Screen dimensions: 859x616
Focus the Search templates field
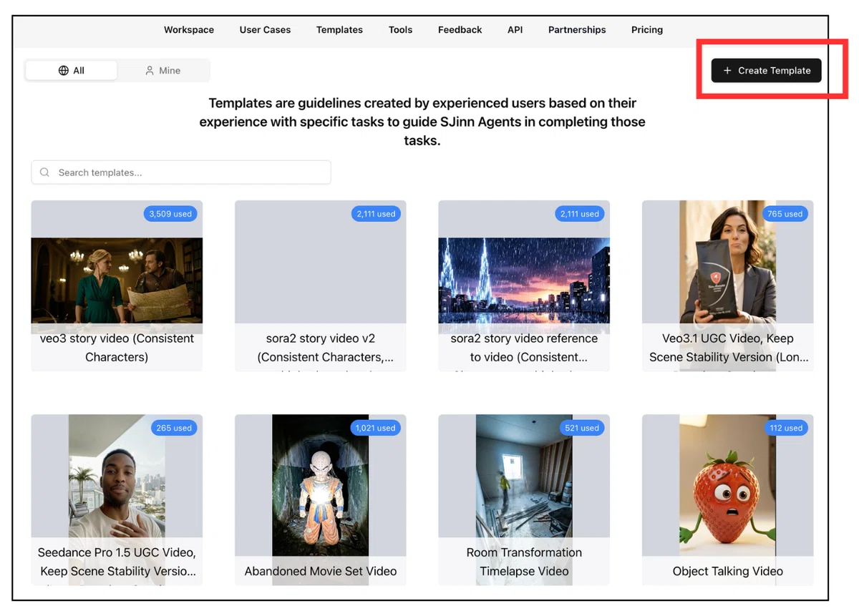(181, 172)
